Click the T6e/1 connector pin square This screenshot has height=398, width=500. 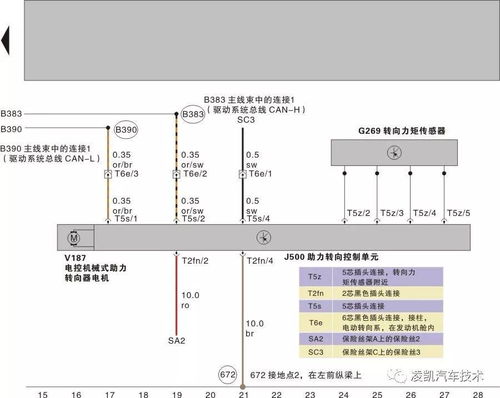click(243, 174)
